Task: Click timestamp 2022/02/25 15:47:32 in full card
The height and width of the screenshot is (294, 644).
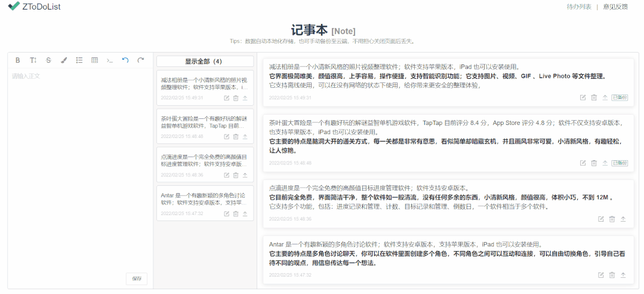Action: [290, 275]
